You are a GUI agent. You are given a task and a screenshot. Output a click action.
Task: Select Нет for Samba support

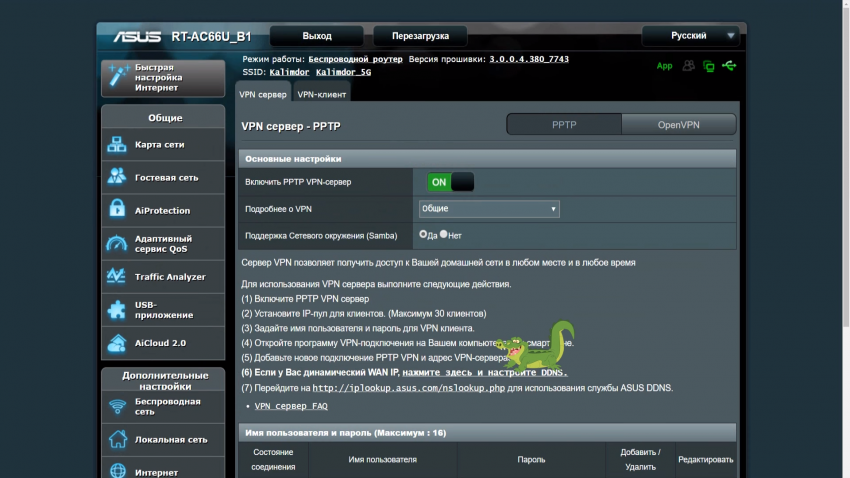[x=444, y=234]
